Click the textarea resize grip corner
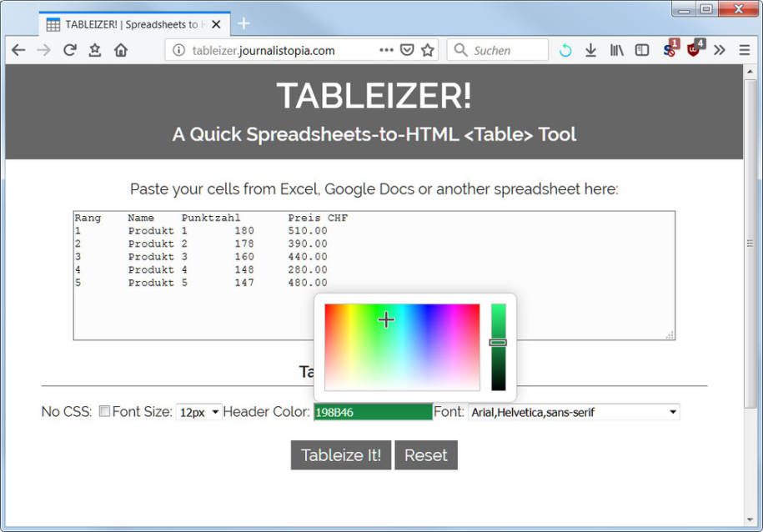This screenshot has height=532, width=763. [x=670, y=335]
